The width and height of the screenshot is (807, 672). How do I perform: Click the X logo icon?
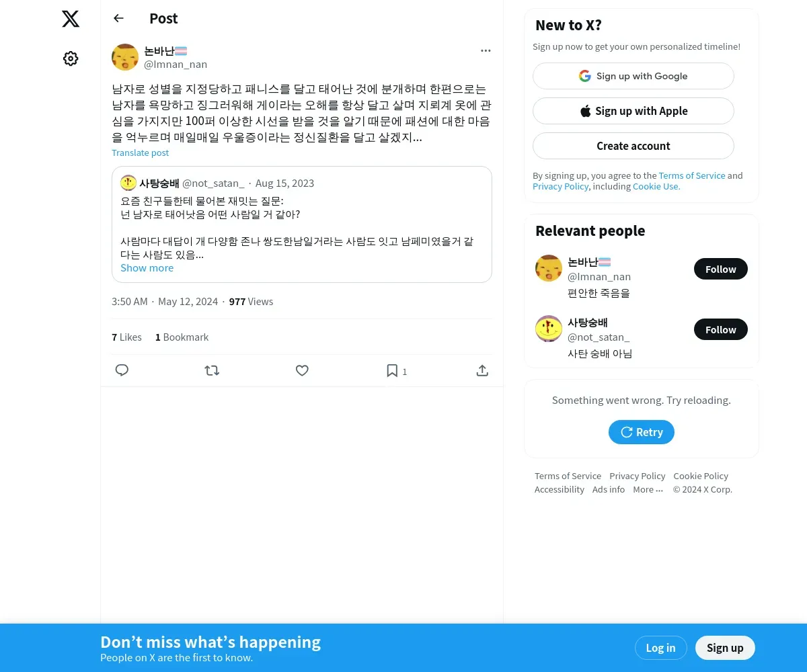tap(71, 19)
